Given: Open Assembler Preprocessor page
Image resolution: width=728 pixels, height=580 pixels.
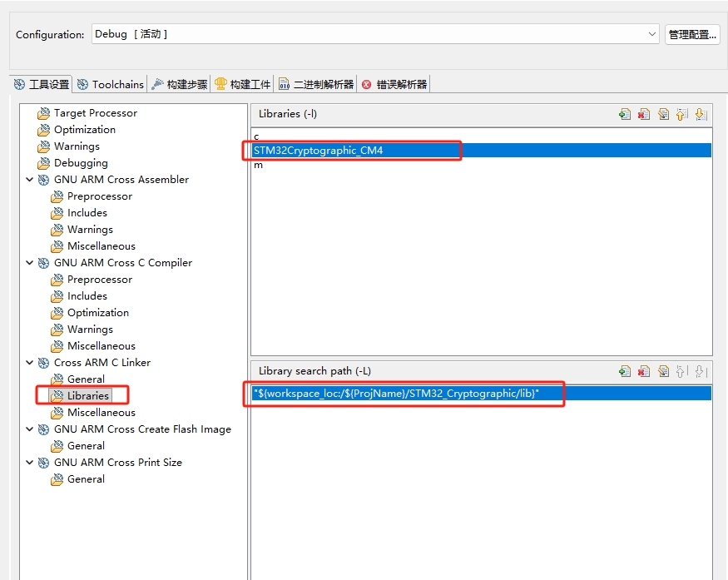Looking at the screenshot, I should [99, 196].
